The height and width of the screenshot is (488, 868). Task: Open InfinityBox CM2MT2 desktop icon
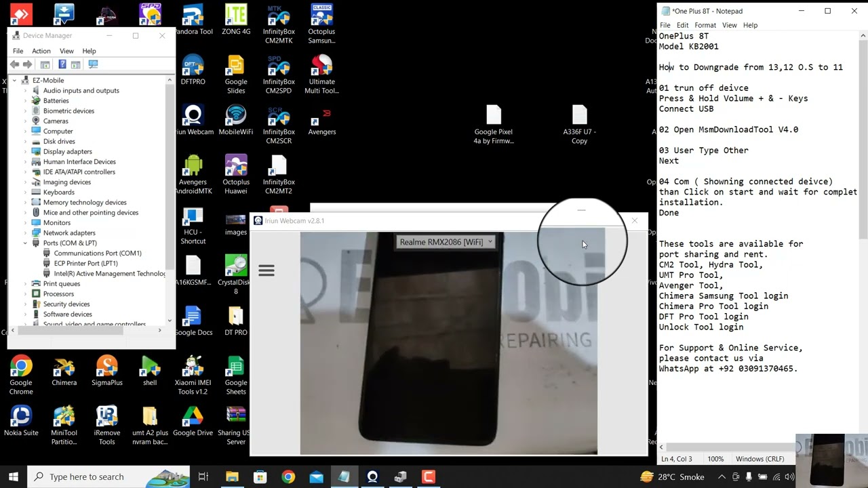coord(279,175)
